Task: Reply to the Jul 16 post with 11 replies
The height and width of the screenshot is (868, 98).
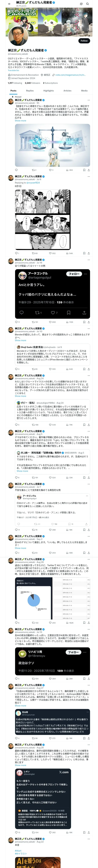Action: click(16, 322)
